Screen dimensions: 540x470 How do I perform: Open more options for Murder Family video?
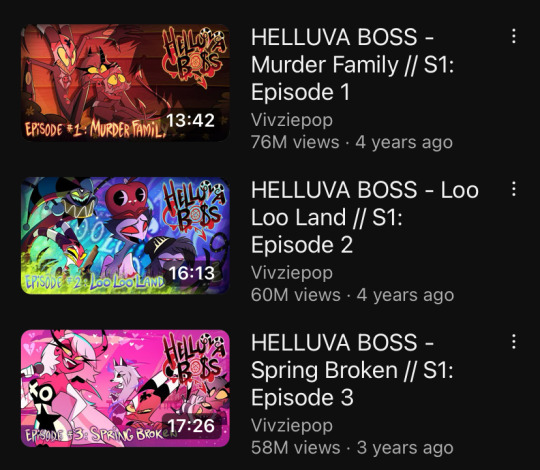point(513,36)
